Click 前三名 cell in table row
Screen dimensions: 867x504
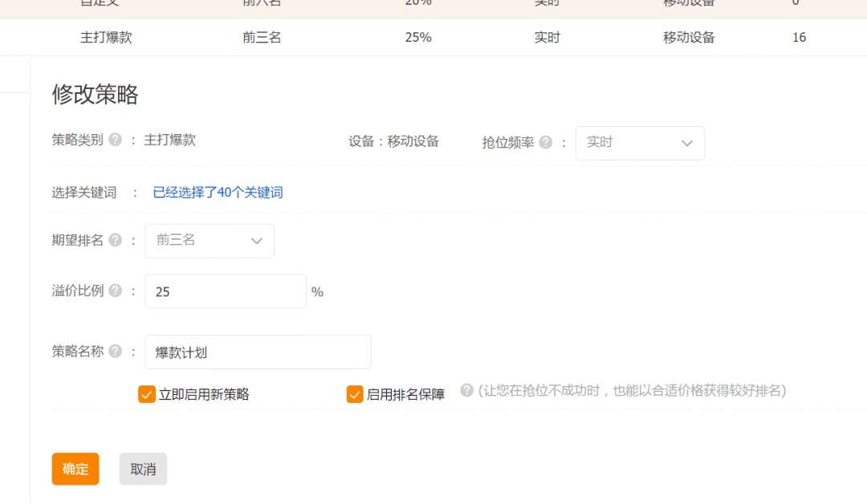[262, 38]
